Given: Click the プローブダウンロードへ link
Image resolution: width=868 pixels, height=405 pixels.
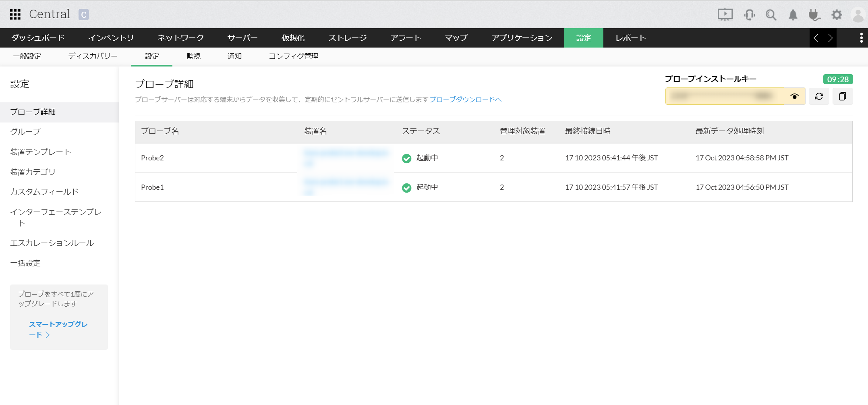Looking at the screenshot, I should 465,100.
